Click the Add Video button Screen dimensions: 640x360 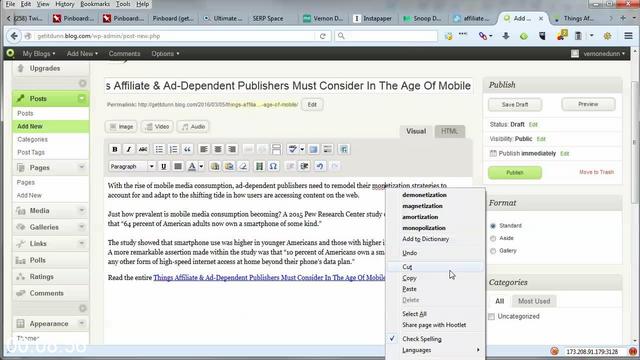157,127
